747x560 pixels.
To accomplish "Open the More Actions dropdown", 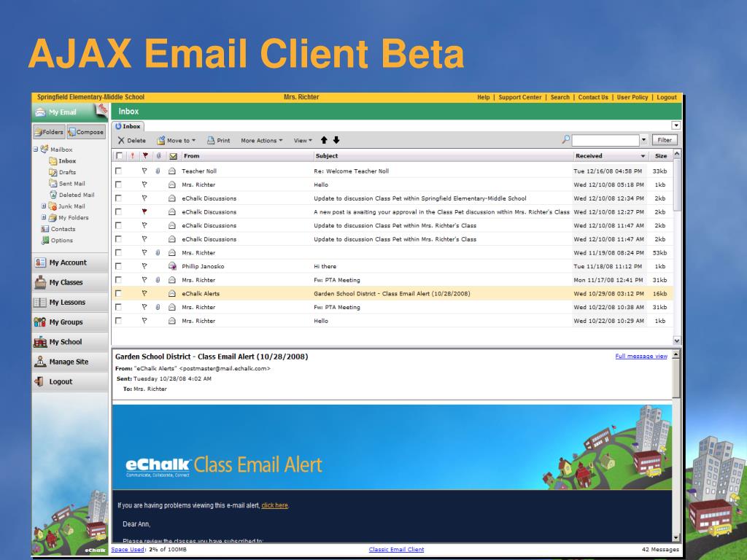I will pyautogui.click(x=262, y=141).
